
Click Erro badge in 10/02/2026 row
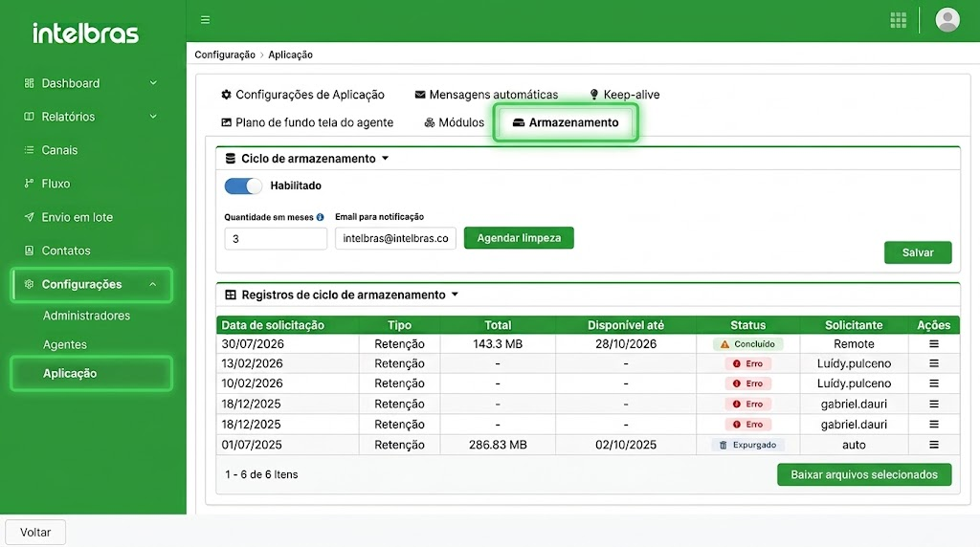[747, 383]
